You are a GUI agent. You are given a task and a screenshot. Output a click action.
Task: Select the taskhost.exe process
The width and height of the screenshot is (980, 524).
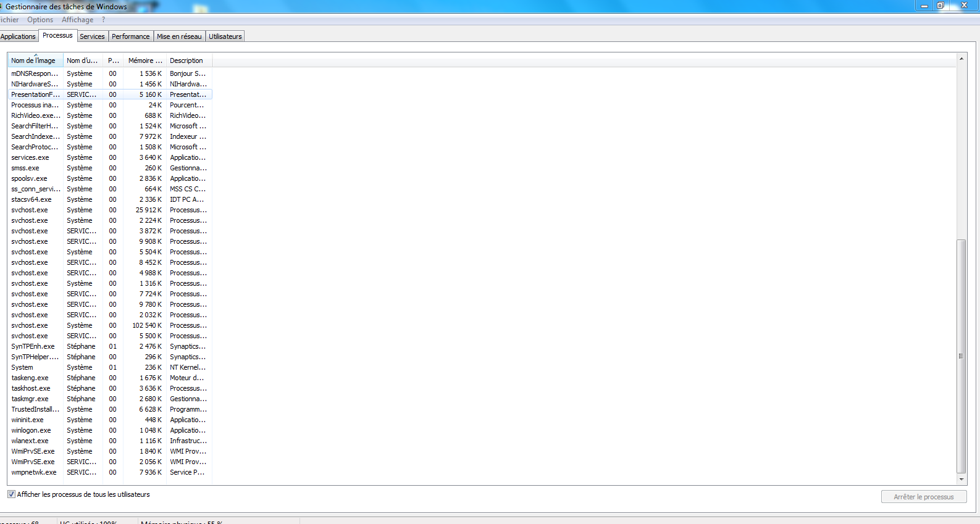[x=110, y=388]
